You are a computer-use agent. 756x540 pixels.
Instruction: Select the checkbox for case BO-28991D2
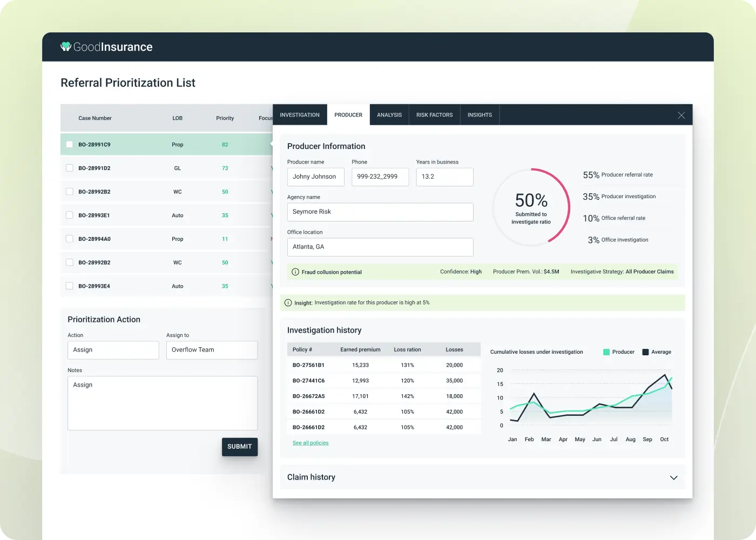point(69,168)
